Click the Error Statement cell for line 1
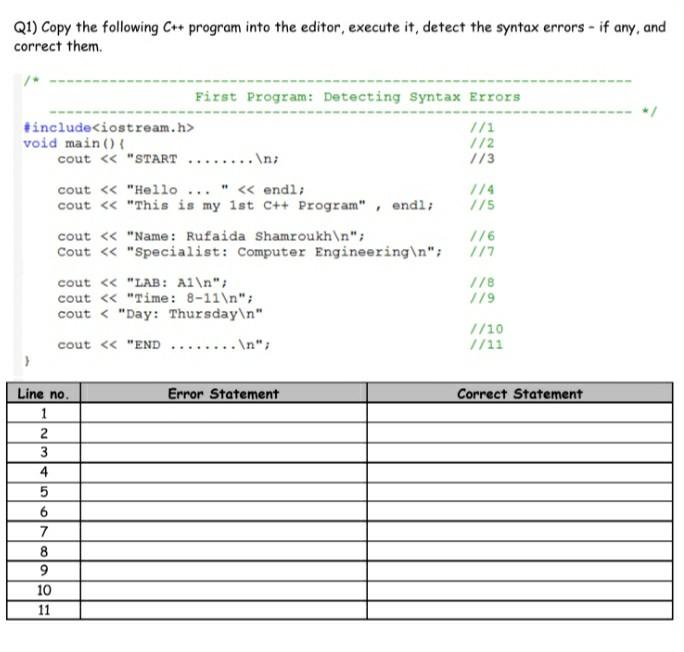The width and height of the screenshot is (684, 652). pos(224,413)
